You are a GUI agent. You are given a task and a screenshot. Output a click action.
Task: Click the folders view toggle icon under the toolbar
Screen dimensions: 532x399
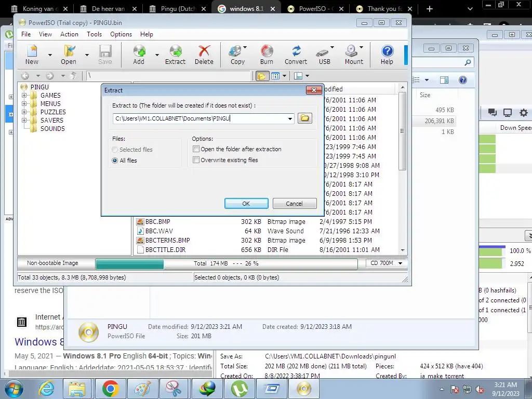pyautogui.click(x=262, y=76)
